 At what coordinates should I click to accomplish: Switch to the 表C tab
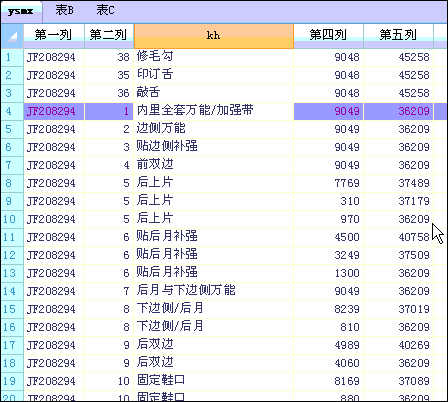click(105, 10)
